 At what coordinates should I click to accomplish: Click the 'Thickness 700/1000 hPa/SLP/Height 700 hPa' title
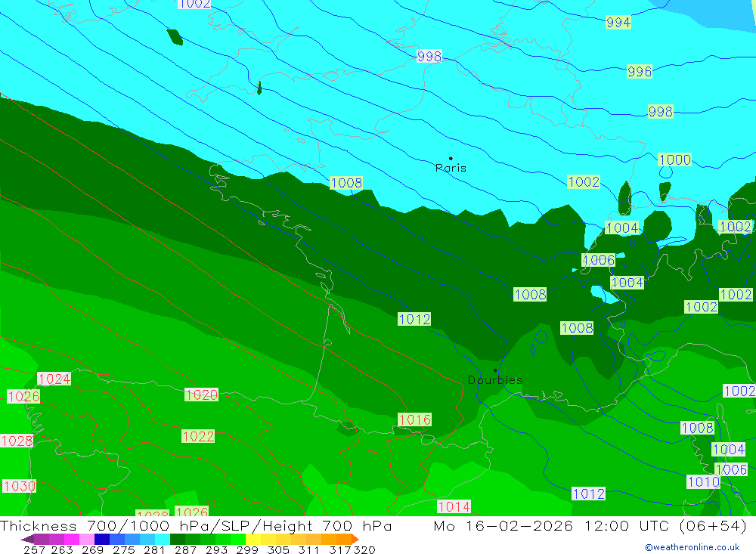pyautogui.click(x=196, y=525)
